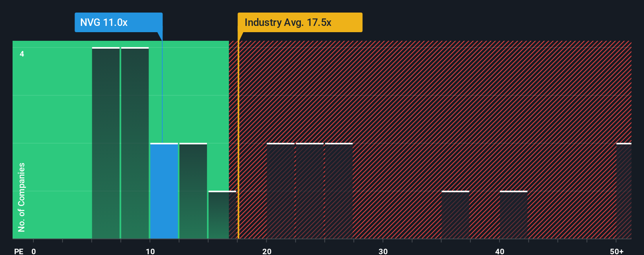Click the x-axis tick label 30
The height and width of the screenshot is (255, 644).
coord(383,251)
